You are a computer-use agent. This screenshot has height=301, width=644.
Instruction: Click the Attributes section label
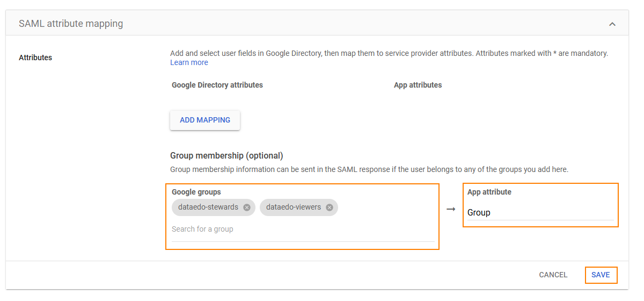(35, 58)
